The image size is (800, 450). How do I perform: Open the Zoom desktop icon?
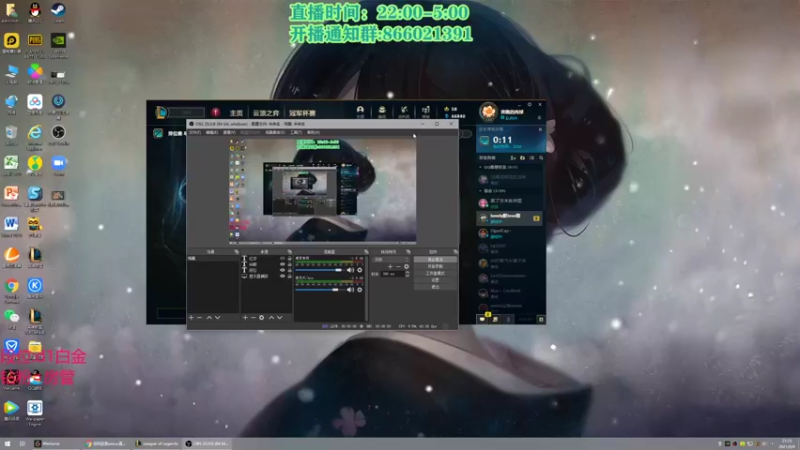click(58, 163)
